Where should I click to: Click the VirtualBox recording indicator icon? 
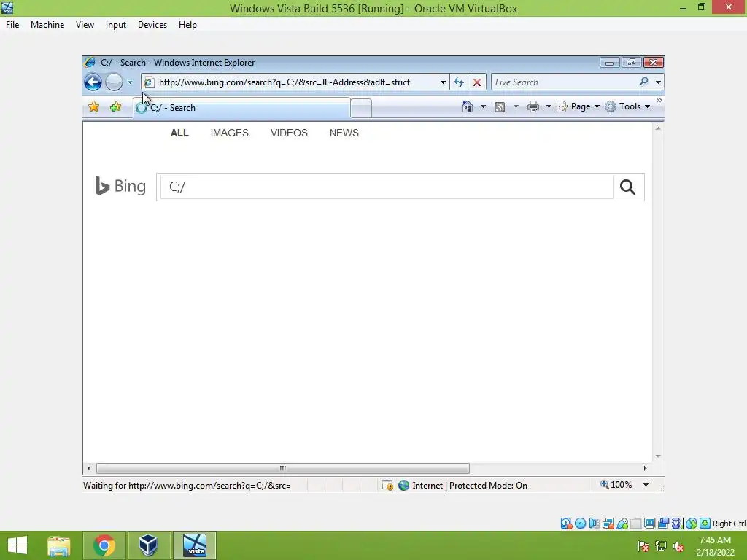point(663,524)
